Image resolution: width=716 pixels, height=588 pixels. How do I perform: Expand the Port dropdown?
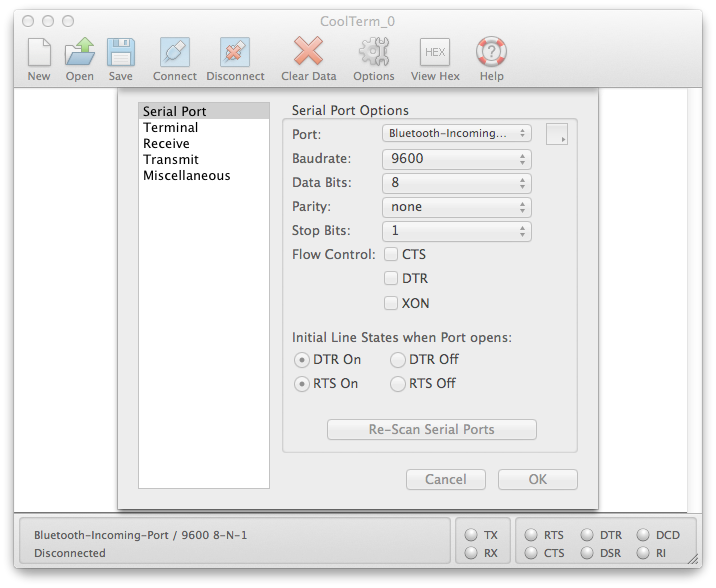[456, 133]
